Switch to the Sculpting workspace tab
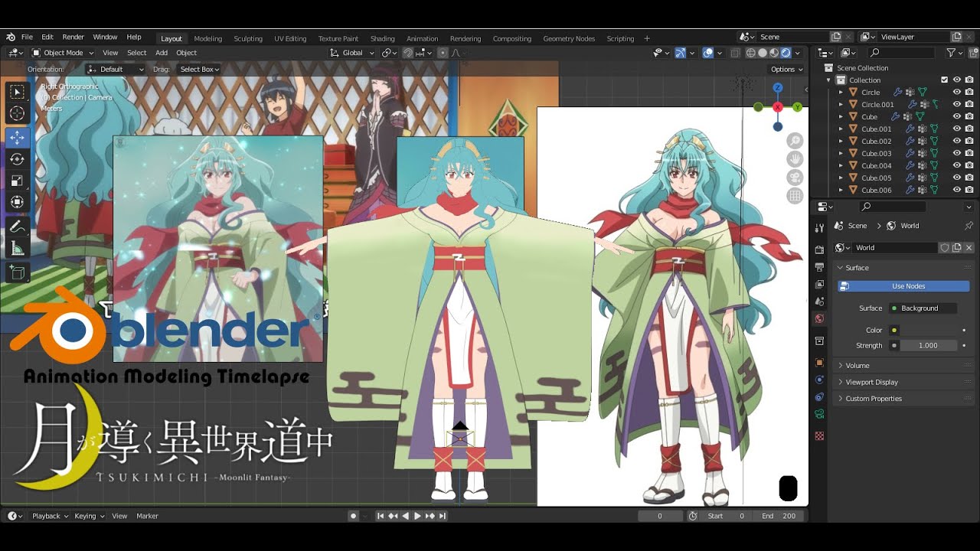Screen dimensions: 980x551 (248, 38)
